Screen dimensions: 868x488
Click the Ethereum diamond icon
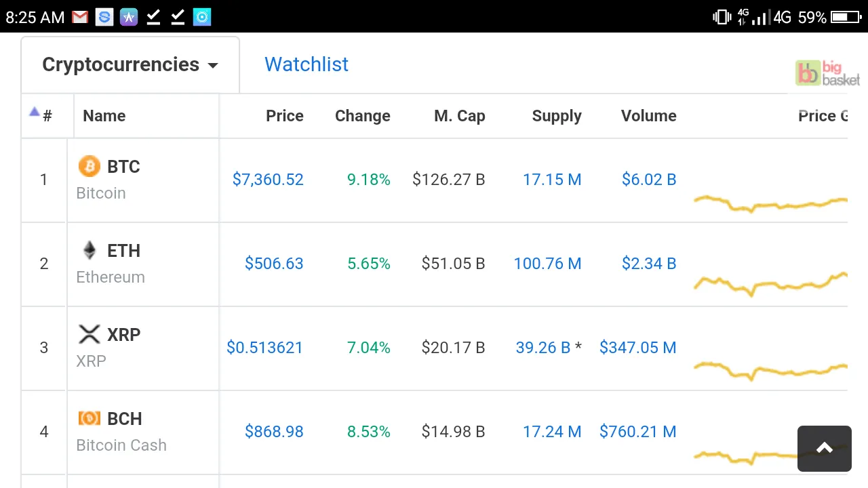pyautogui.click(x=89, y=250)
